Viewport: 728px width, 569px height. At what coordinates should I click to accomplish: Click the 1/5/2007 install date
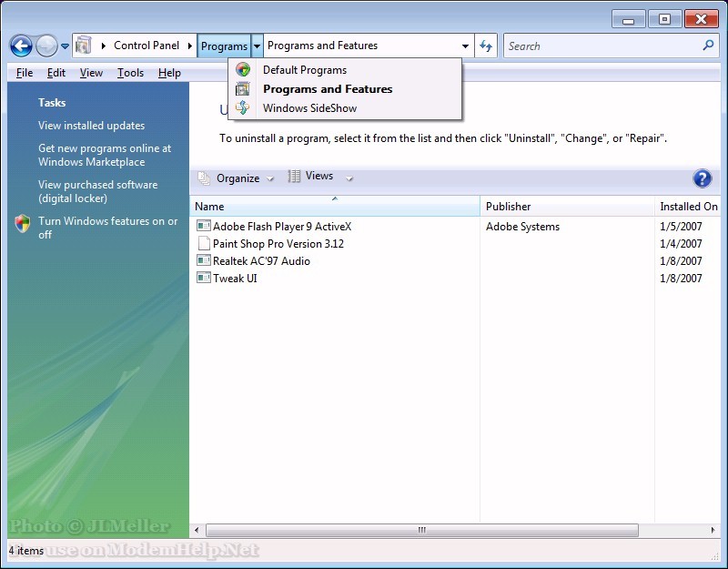[x=681, y=227]
